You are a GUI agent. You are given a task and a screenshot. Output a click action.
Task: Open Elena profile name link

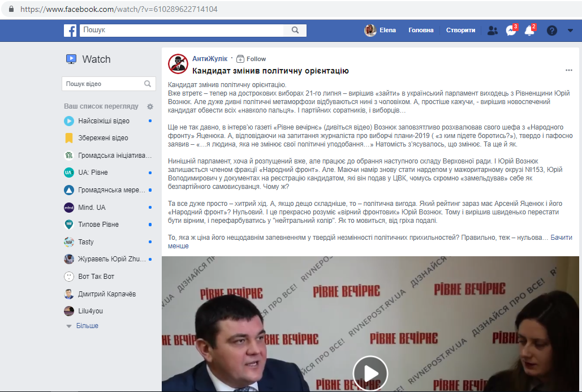point(387,31)
